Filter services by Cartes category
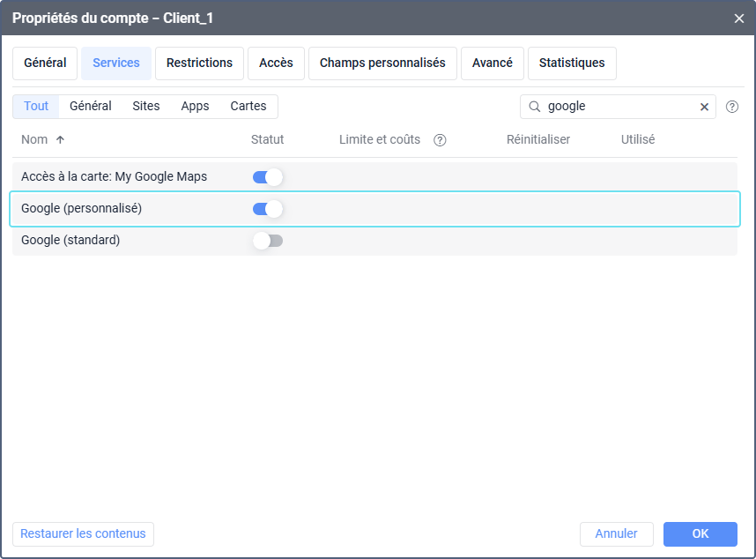Image resolution: width=756 pixels, height=559 pixels. 248,107
